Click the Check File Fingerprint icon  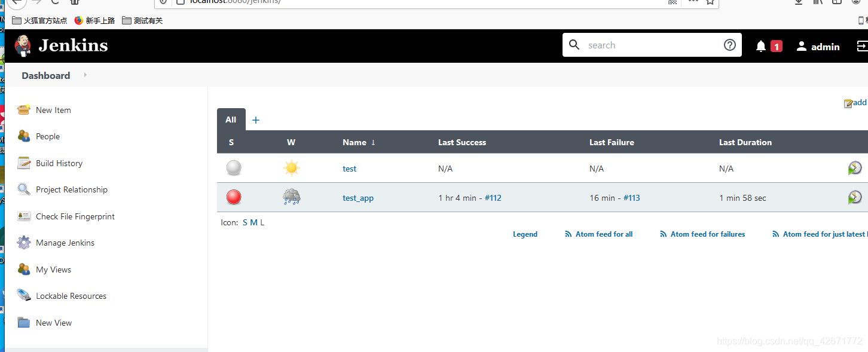pyautogui.click(x=24, y=216)
